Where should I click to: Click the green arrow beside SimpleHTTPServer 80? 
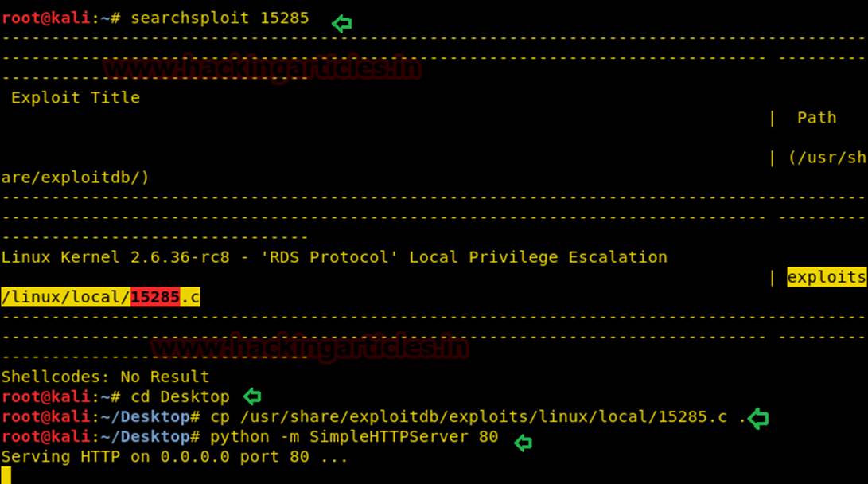coord(523,443)
